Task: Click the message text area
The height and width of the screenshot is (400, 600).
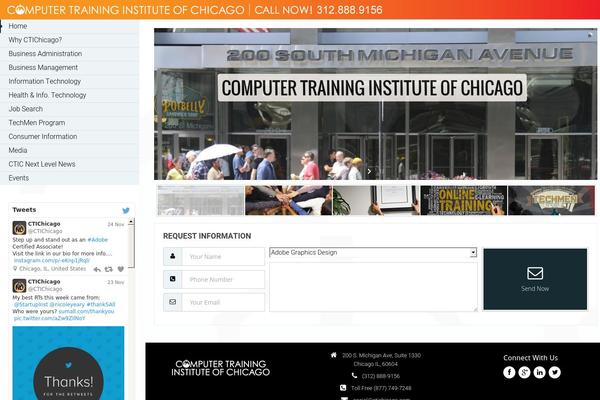Action: point(373,287)
